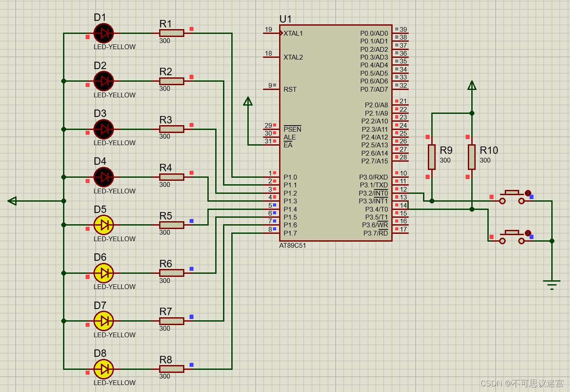Select the power terminal wired to EA
The height and width of the screenshot is (392, 570).
click(248, 101)
